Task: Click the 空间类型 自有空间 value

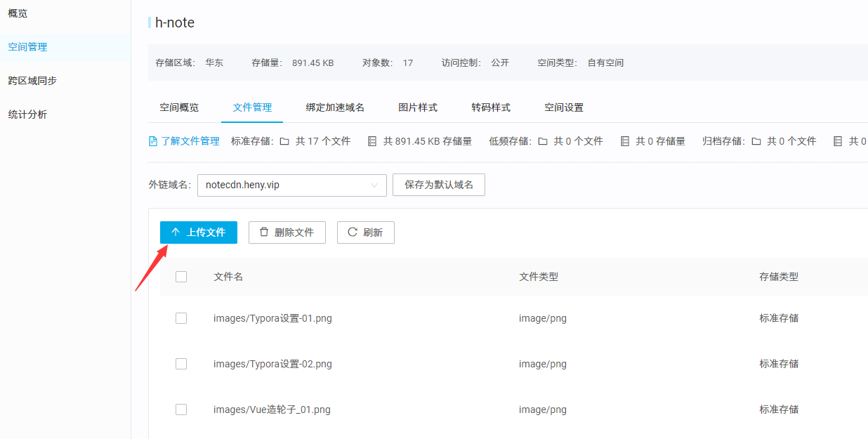Action: (605, 63)
